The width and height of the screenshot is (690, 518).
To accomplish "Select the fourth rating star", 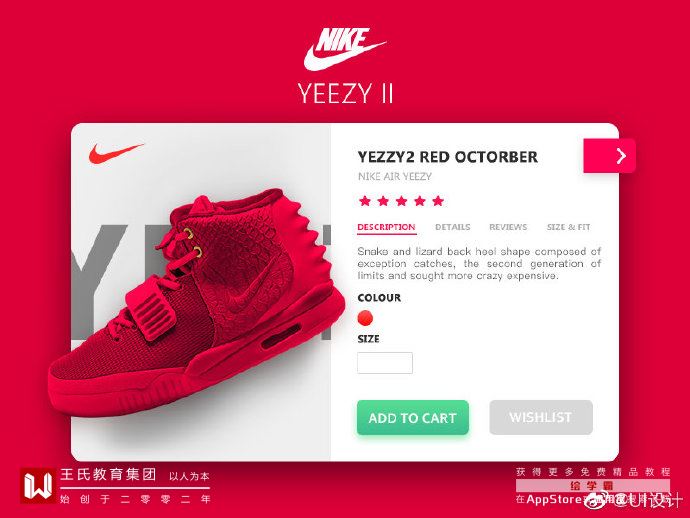I will (x=420, y=201).
